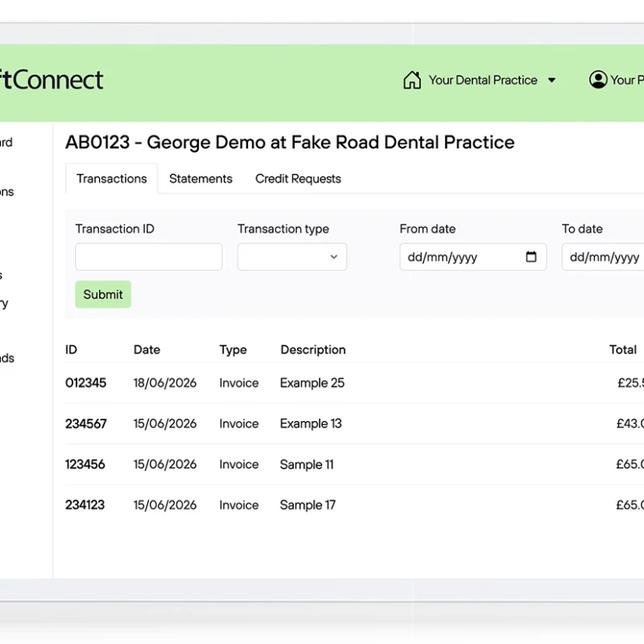Open transaction 234123

[85, 505]
